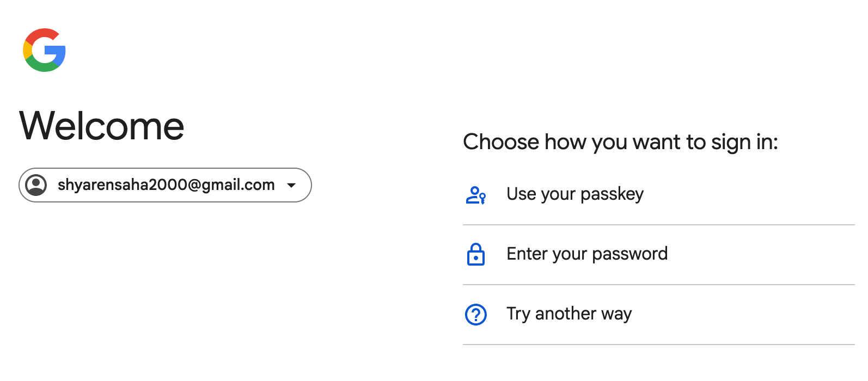
Task: Select the Enter your password option
Action: [x=586, y=254]
